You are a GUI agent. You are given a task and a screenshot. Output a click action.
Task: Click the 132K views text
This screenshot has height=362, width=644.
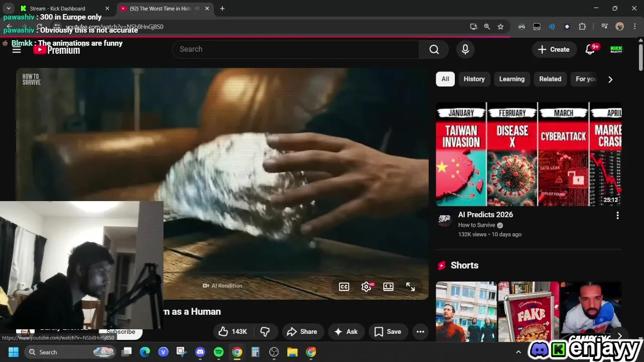[472, 234]
